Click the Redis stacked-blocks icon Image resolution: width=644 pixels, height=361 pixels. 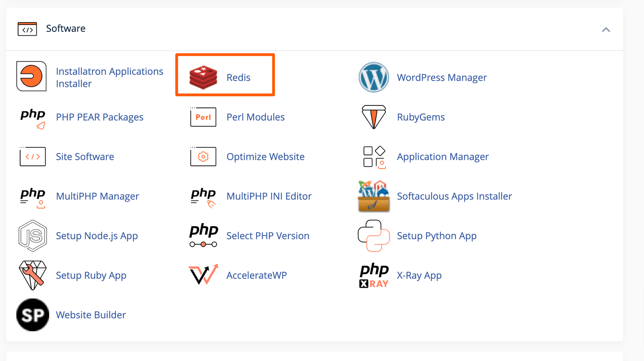tap(203, 77)
